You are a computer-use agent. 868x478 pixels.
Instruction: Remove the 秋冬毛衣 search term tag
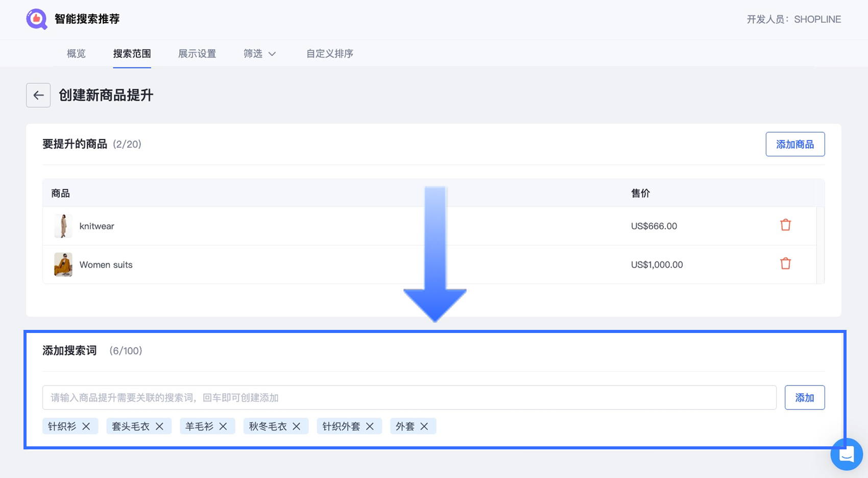pyautogui.click(x=297, y=426)
